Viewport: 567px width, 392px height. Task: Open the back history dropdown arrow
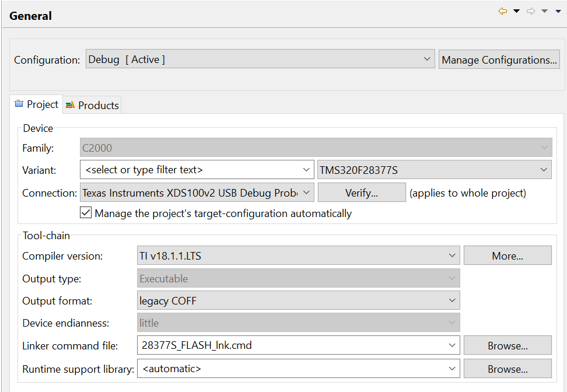click(517, 11)
